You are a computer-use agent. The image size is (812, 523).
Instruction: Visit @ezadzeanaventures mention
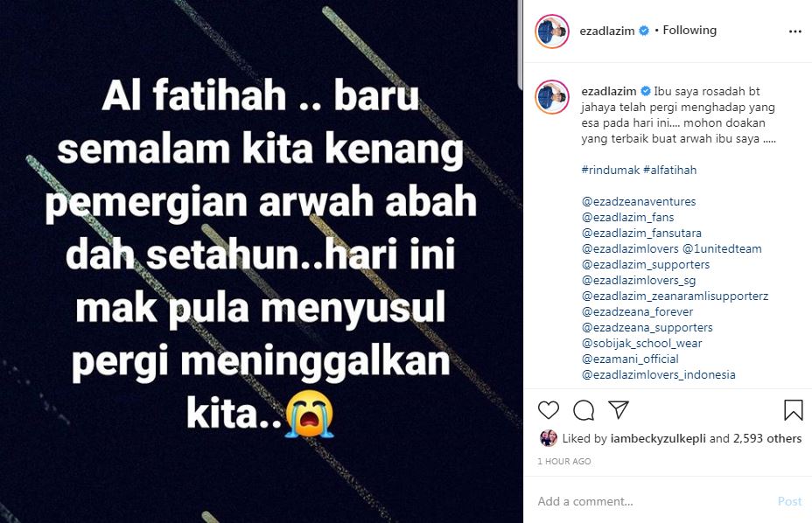(639, 201)
